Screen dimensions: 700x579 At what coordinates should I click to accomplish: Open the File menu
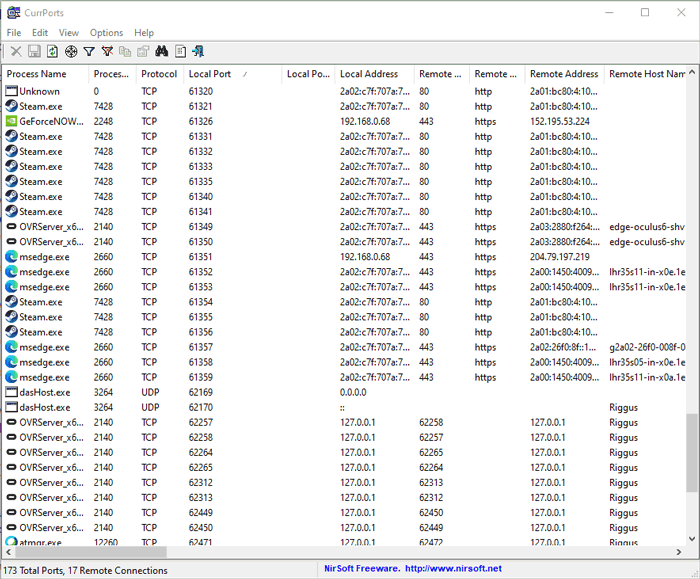(14, 33)
